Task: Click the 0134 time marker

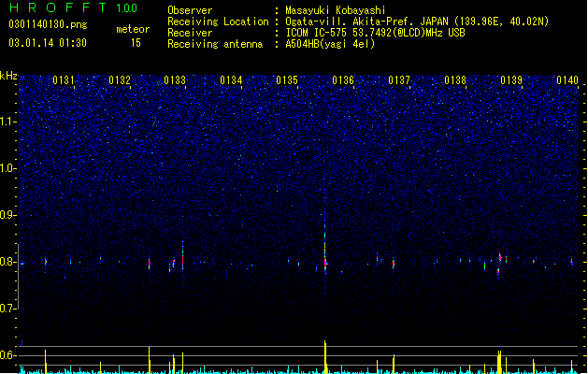Action: pos(231,80)
